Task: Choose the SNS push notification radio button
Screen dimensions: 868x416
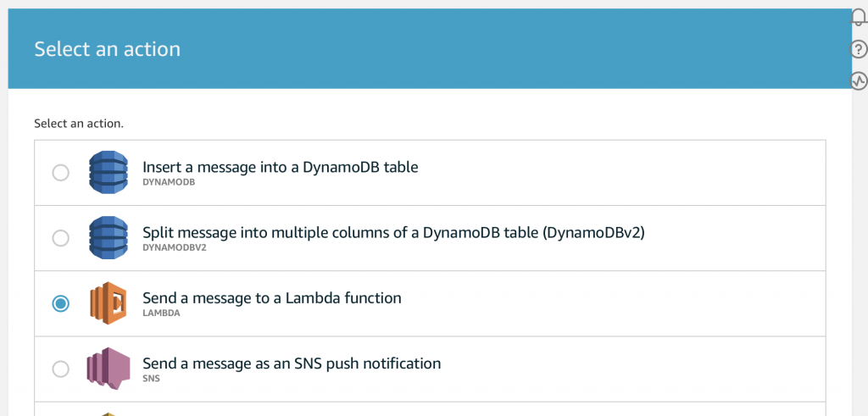Action: tap(60, 369)
